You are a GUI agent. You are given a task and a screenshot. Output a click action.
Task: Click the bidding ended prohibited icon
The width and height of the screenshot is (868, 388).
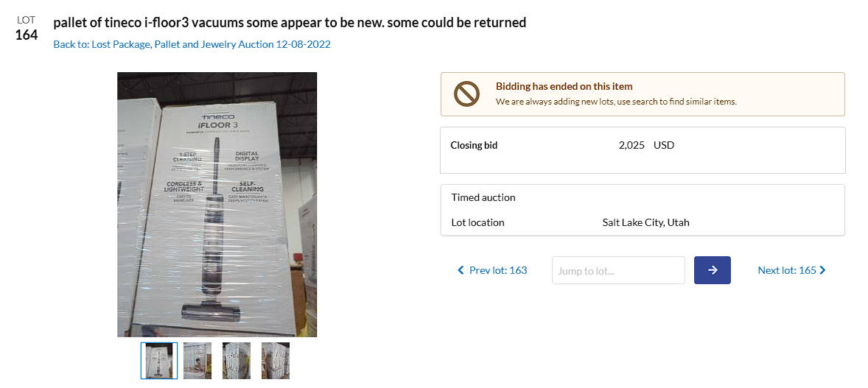[466, 94]
